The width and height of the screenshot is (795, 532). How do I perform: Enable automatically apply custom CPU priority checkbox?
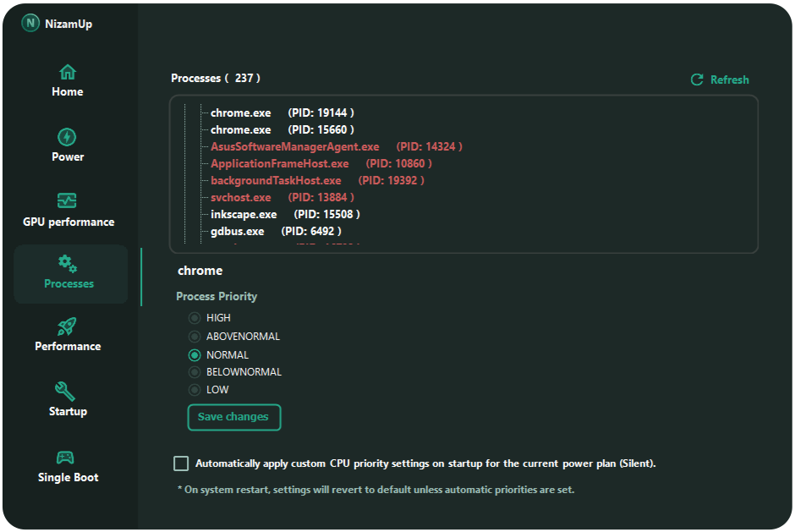pyautogui.click(x=181, y=463)
